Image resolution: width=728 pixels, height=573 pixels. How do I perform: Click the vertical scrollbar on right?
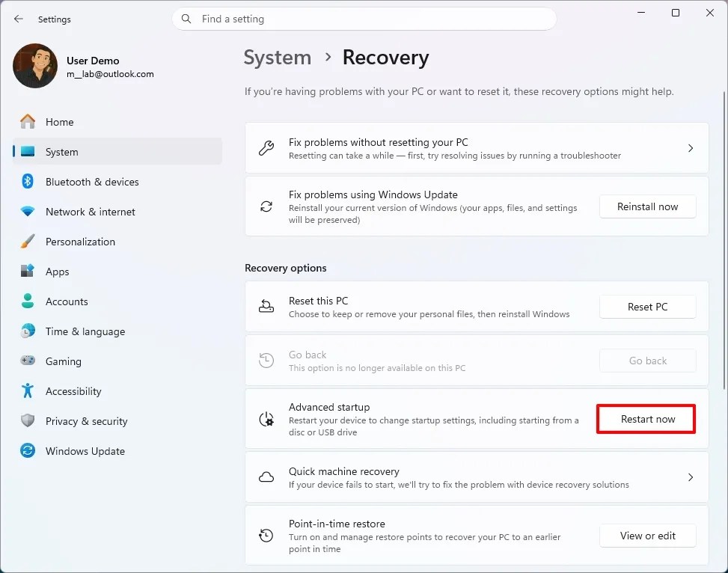click(x=724, y=241)
